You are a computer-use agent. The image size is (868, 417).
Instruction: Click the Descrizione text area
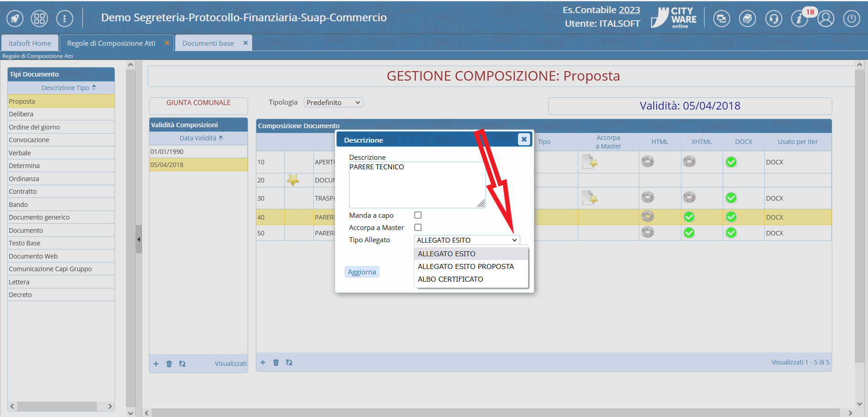(x=417, y=185)
